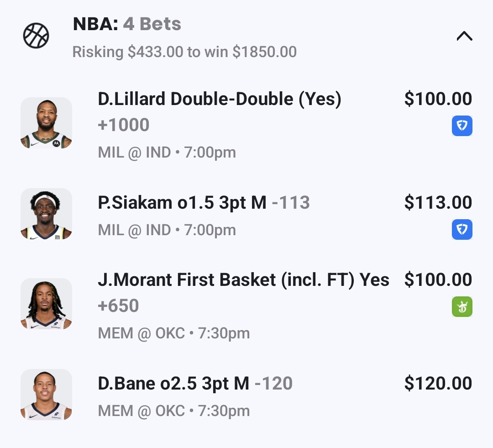Tap FanDuel icon on Siakam bet
The image size is (493, 448).
pyautogui.click(x=462, y=230)
